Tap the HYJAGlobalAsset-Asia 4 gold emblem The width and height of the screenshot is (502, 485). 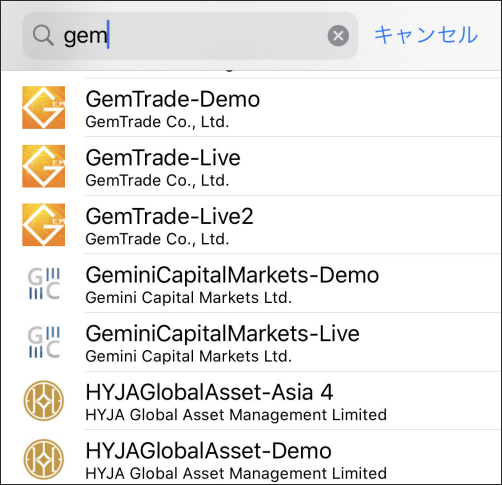pyautogui.click(x=44, y=401)
